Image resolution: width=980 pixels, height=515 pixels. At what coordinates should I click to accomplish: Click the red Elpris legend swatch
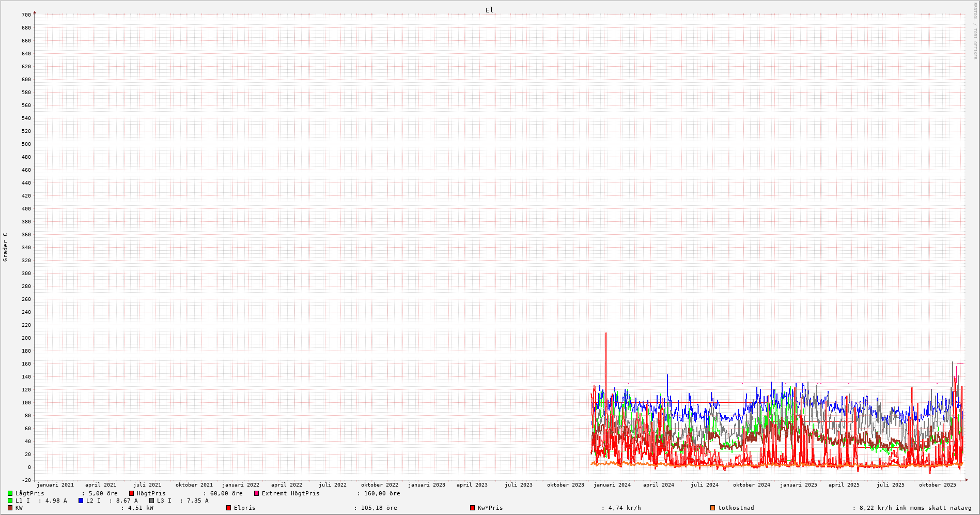click(228, 508)
